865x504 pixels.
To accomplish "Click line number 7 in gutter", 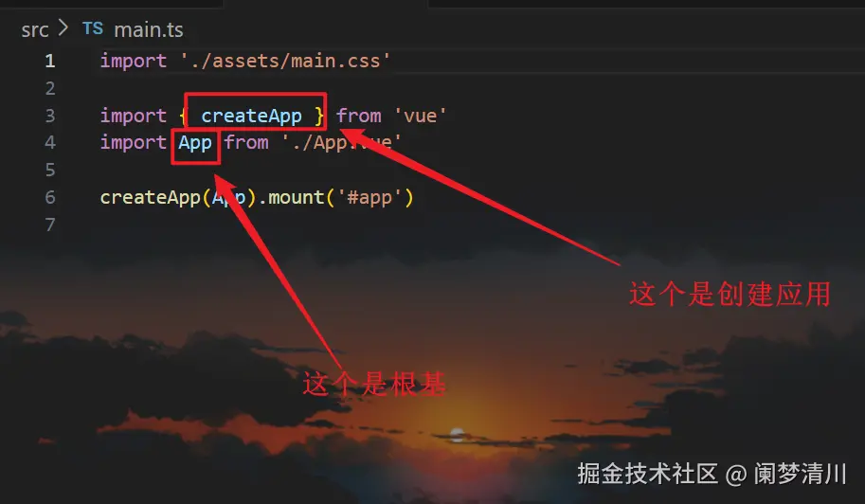I will click(x=50, y=225).
